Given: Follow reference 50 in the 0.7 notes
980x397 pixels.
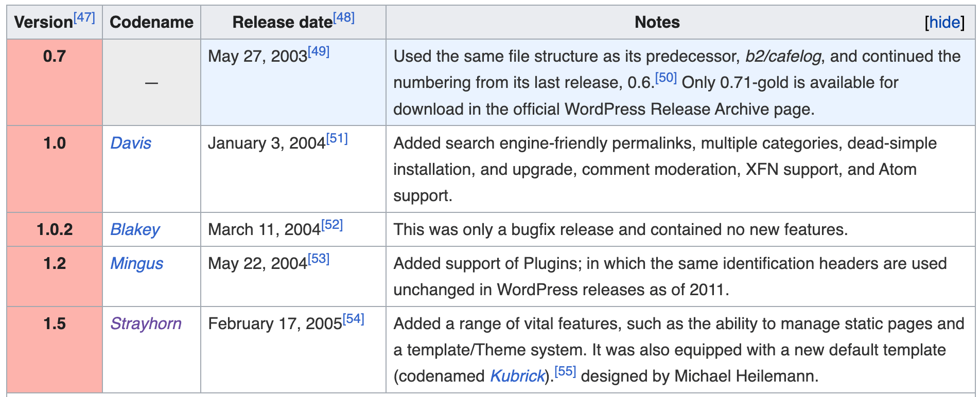Looking at the screenshot, I should (666, 78).
